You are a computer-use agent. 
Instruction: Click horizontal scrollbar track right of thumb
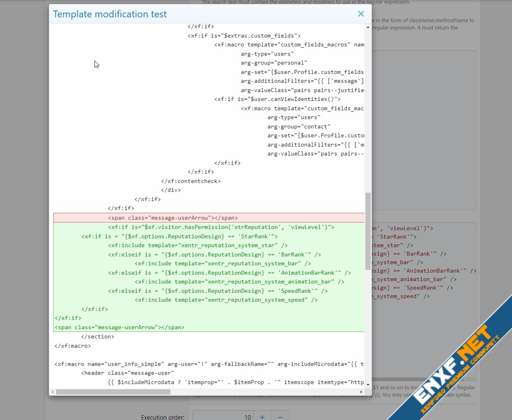point(262,392)
